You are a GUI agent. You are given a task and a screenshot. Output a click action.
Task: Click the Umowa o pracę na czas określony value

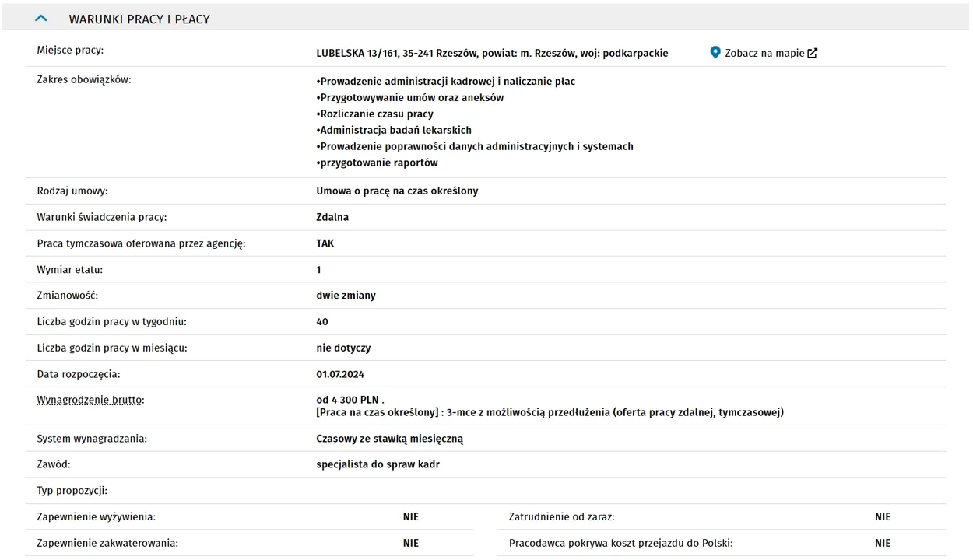coord(397,191)
